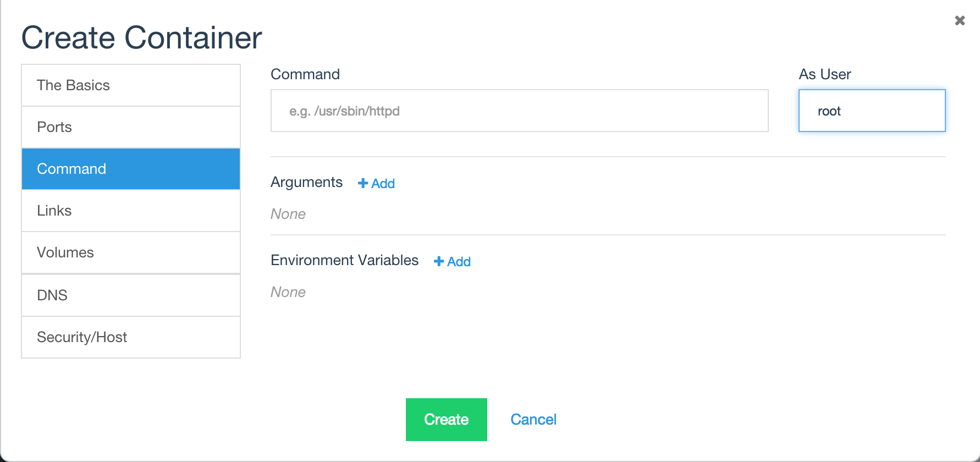Open The Basics section
980x462 pixels.
[x=131, y=85]
